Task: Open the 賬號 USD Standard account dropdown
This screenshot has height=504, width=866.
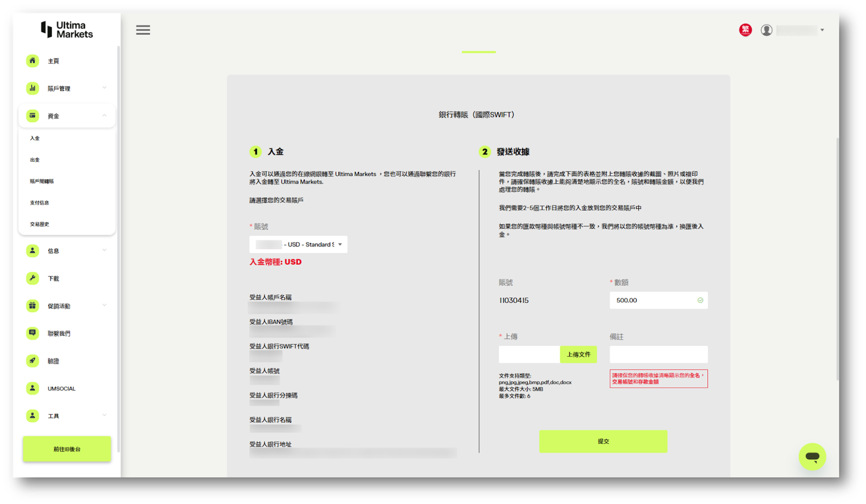Action: pos(298,244)
